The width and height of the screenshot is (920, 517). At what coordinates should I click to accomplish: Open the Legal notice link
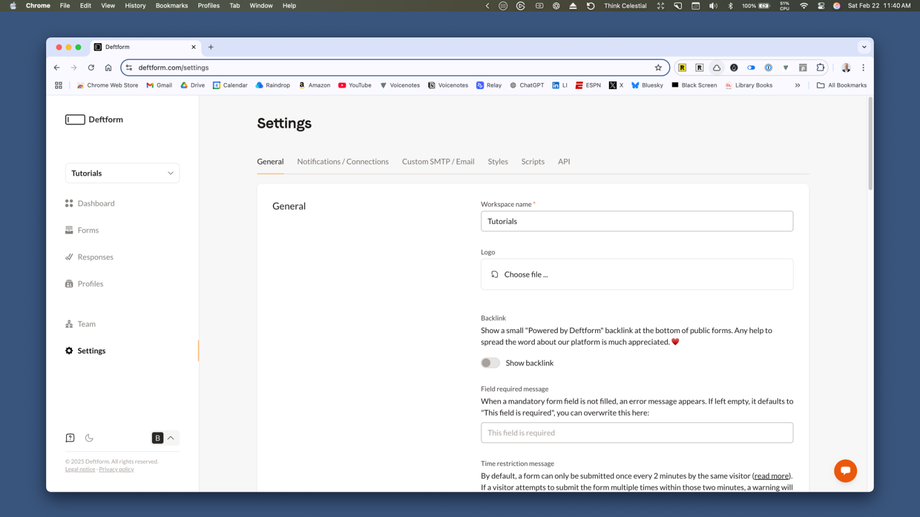point(80,469)
